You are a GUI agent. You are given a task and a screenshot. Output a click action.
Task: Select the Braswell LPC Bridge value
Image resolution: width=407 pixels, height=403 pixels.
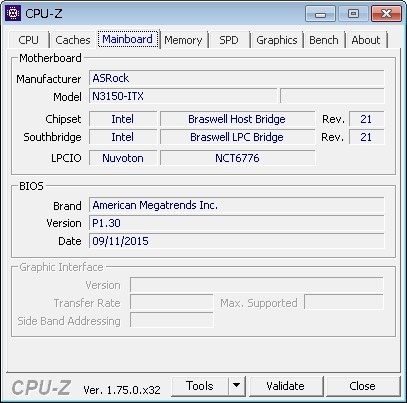(x=237, y=137)
